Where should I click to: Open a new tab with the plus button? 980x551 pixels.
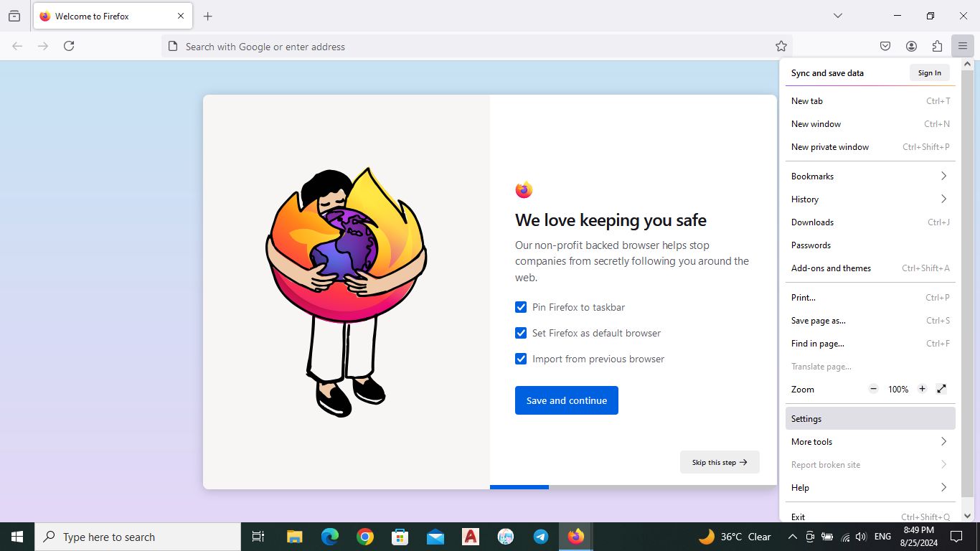207,16
